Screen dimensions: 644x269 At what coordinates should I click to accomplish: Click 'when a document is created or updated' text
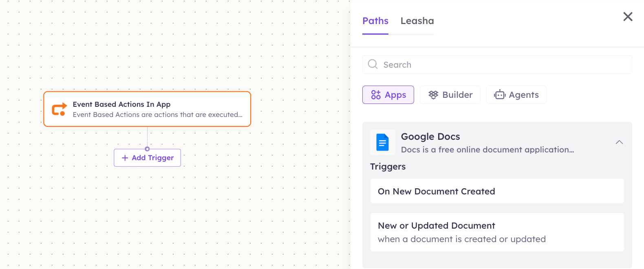461,239
